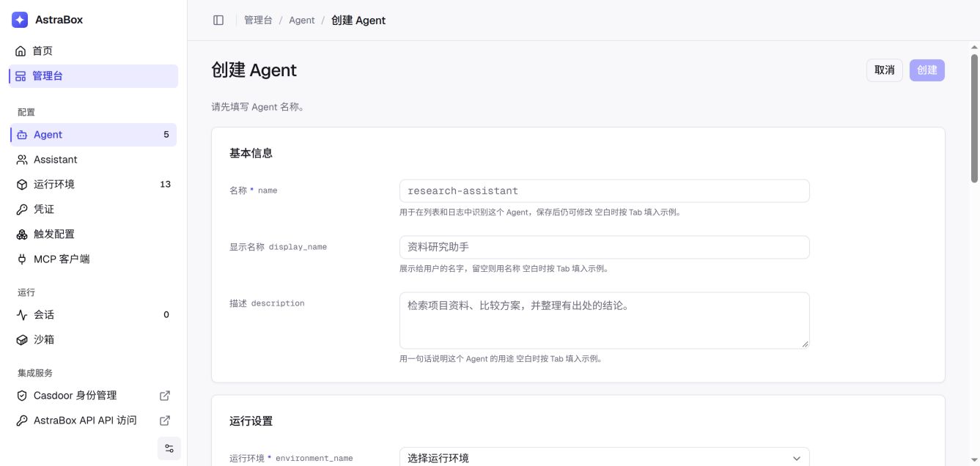980x466 pixels.
Task: Click the shield icon beside Casdoor 身份管理
Action: tap(22, 396)
